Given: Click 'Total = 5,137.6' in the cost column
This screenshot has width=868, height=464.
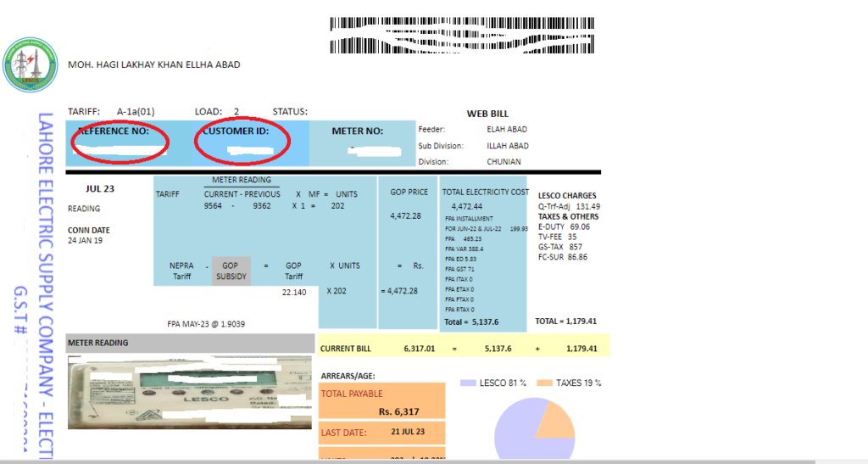Looking at the screenshot, I should pyautogui.click(x=471, y=321).
